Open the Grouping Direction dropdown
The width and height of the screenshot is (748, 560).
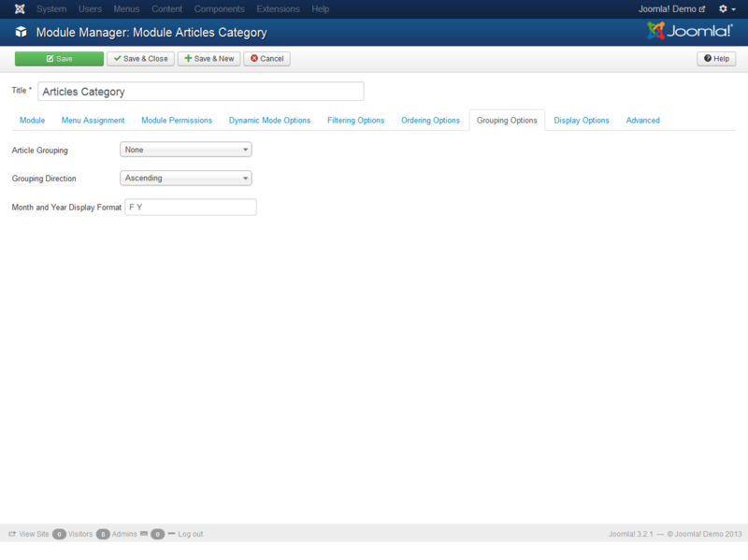[x=185, y=178]
